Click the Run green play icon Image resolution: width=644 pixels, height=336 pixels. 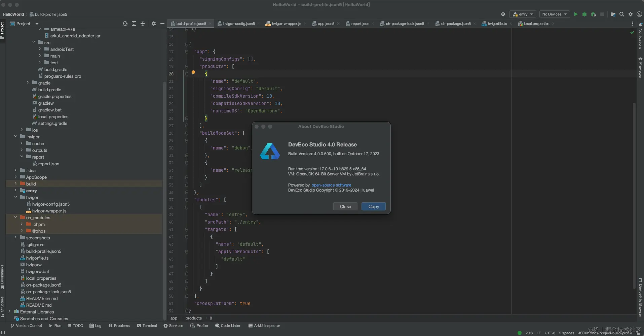(x=576, y=14)
